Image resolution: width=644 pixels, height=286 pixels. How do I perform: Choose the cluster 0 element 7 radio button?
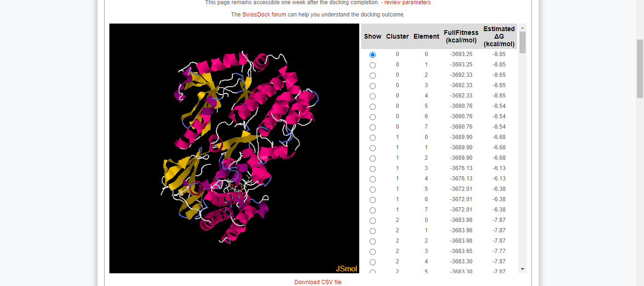[372, 127]
